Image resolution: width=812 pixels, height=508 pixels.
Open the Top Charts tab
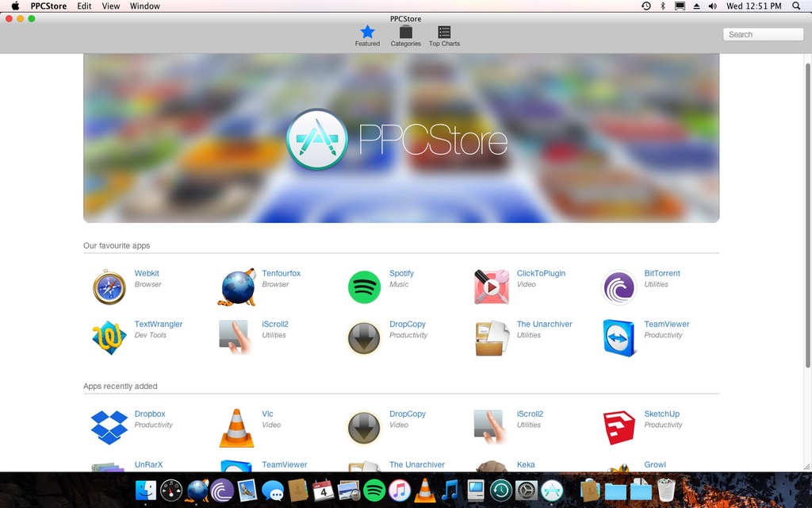[444, 36]
